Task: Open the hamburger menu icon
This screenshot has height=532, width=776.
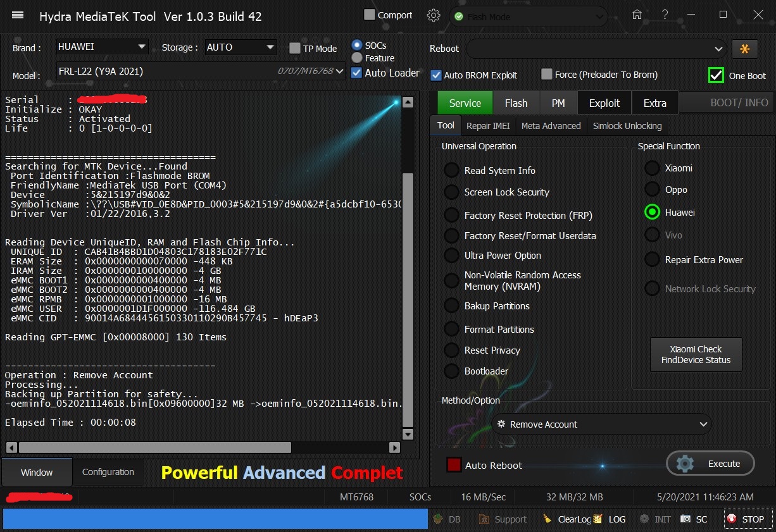Action: click(x=18, y=16)
